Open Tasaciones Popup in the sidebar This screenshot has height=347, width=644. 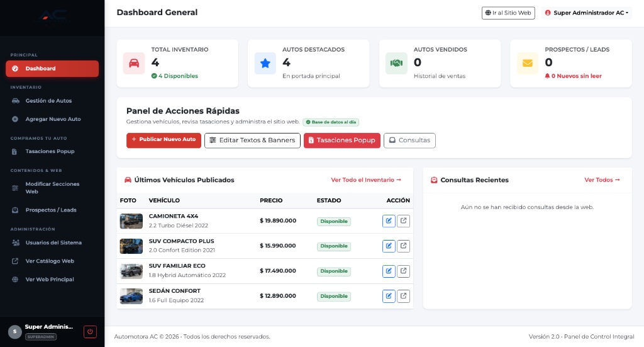coord(52,151)
